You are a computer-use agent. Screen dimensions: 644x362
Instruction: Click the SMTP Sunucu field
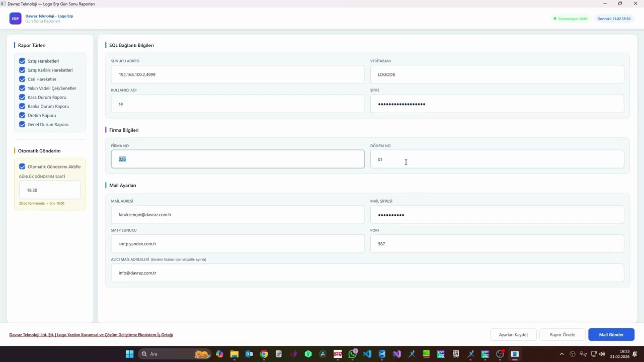237,244
